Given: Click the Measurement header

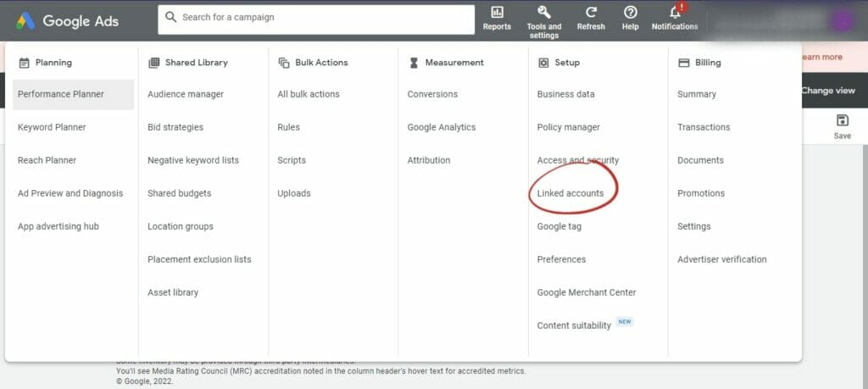Looking at the screenshot, I should pyautogui.click(x=454, y=63).
